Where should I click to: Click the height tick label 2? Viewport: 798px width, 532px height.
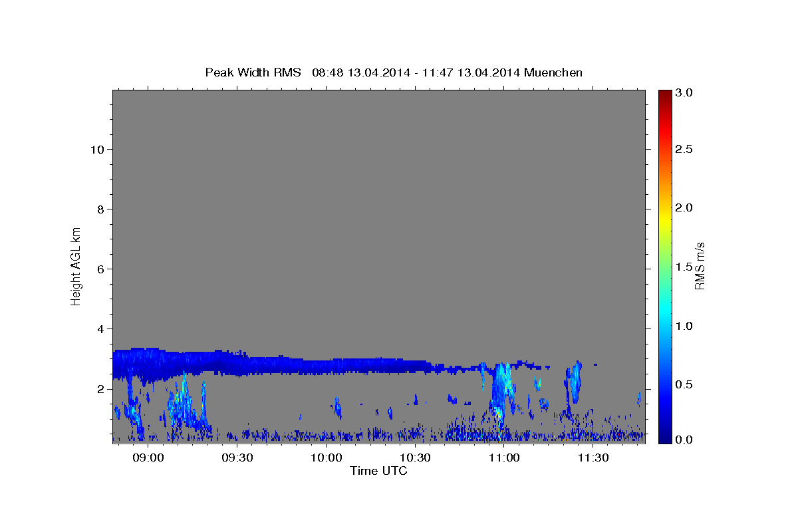click(100, 388)
